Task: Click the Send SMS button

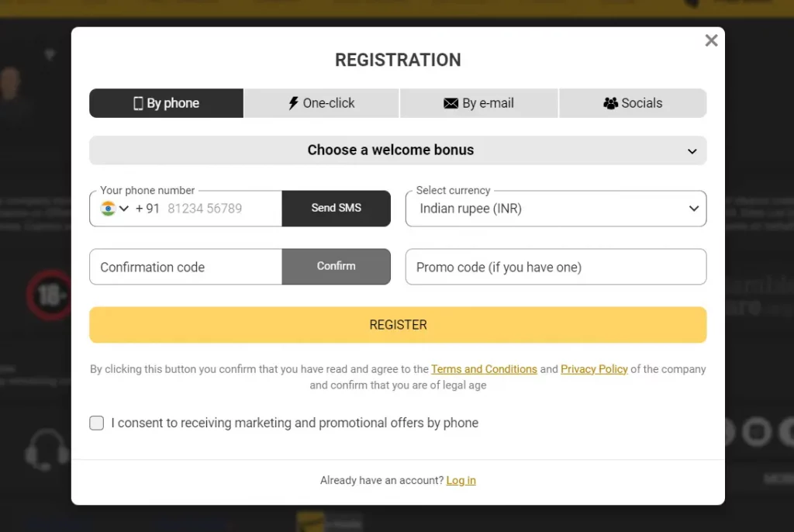Action: [336, 209]
